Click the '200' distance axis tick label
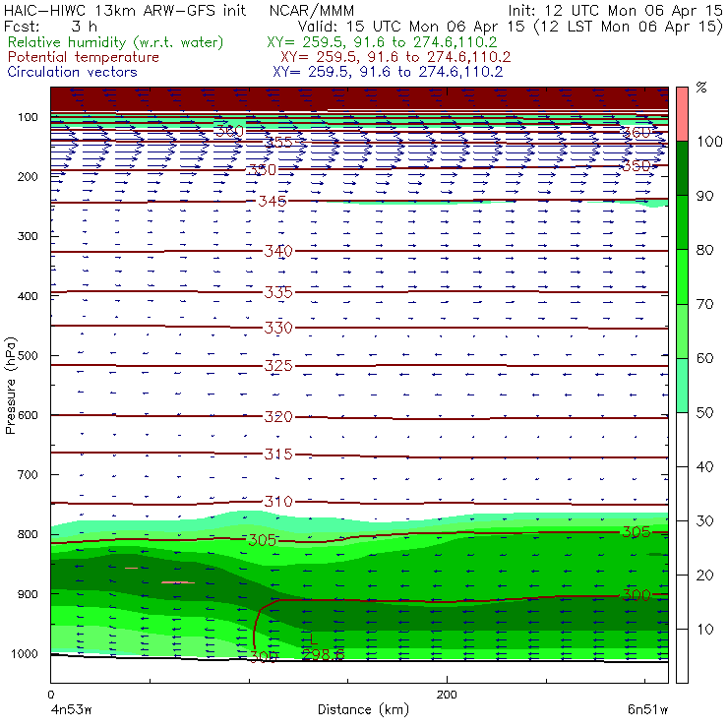The width and height of the screenshot is (728, 728). click(447, 695)
